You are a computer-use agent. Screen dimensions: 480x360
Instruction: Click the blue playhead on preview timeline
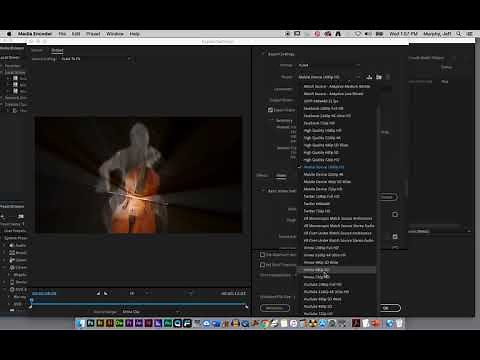(31, 301)
